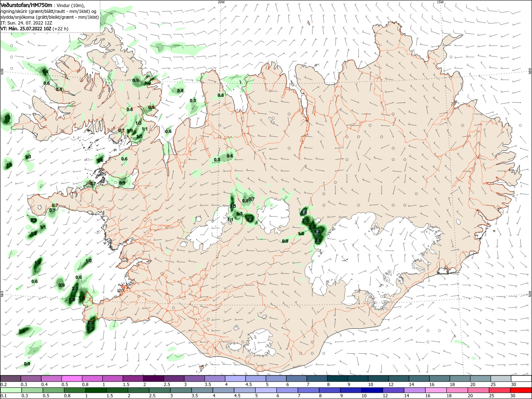The width and height of the screenshot is (532, 399).
Task: Select the valid time line 'VT: Mán. 25.07.2022 10Z'
Action: (x=25, y=29)
